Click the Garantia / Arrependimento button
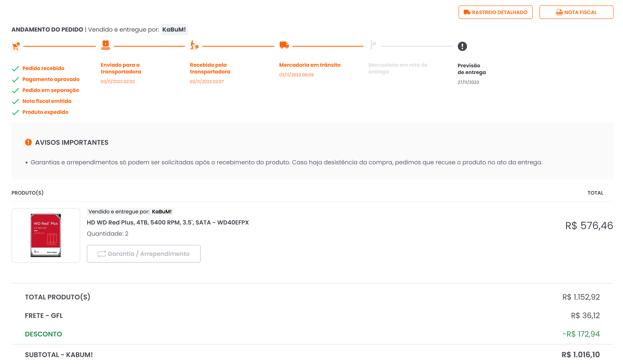Viewport: 623px width, 364px height. 144,254
